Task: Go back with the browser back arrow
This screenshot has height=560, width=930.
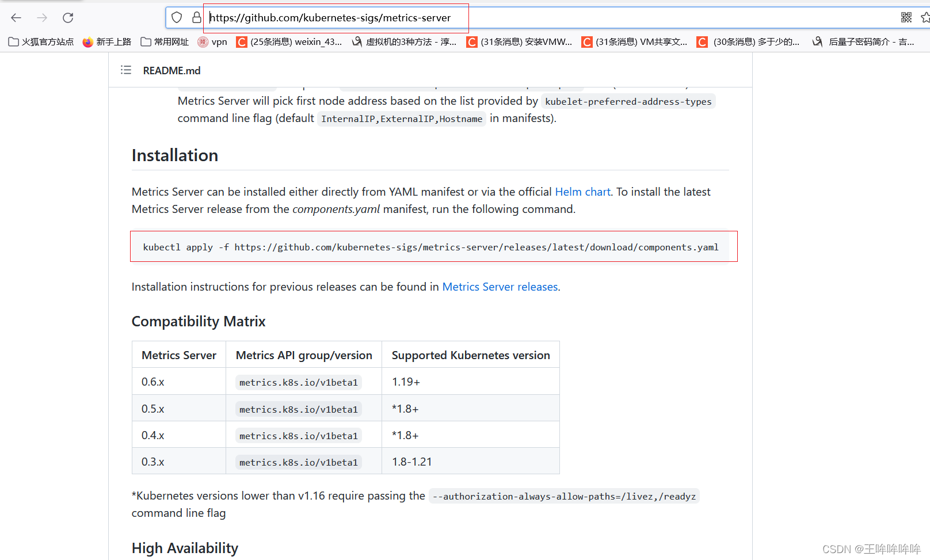Action: click(x=16, y=18)
